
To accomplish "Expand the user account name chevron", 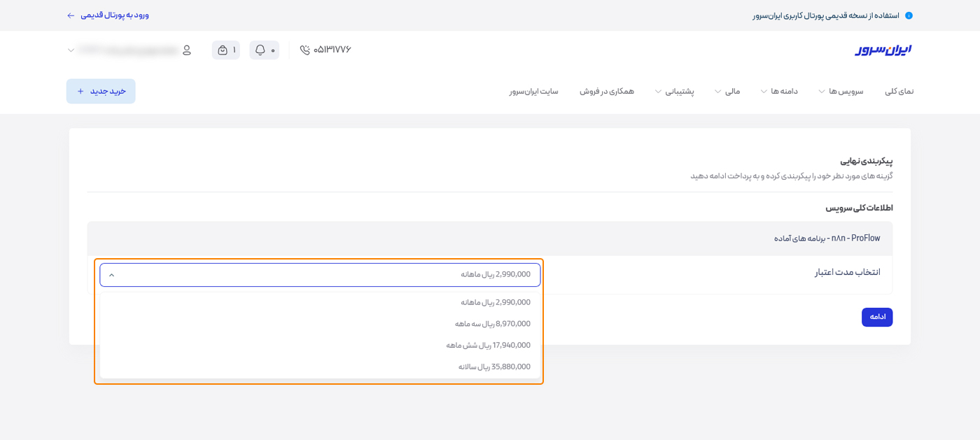I will coord(71,50).
